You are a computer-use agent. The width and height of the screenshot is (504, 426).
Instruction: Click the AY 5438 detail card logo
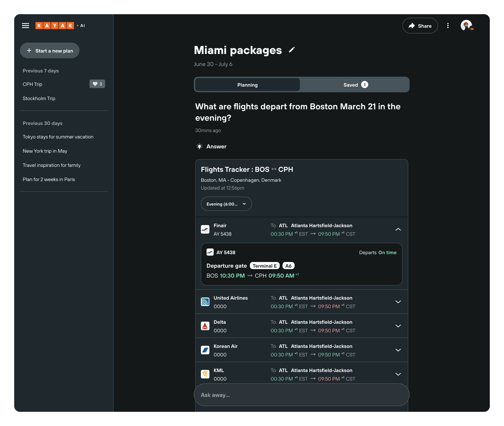[210, 252]
